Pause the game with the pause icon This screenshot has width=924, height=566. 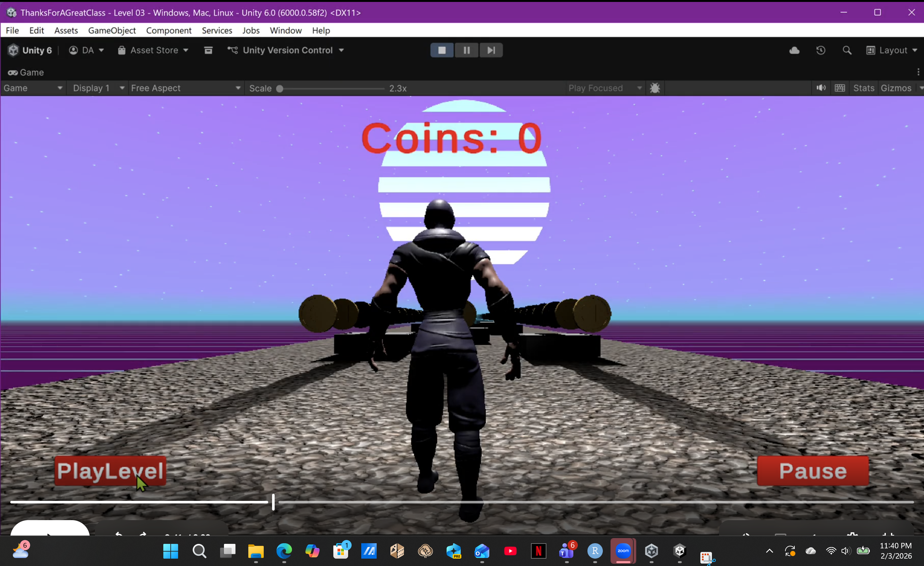[466, 50]
